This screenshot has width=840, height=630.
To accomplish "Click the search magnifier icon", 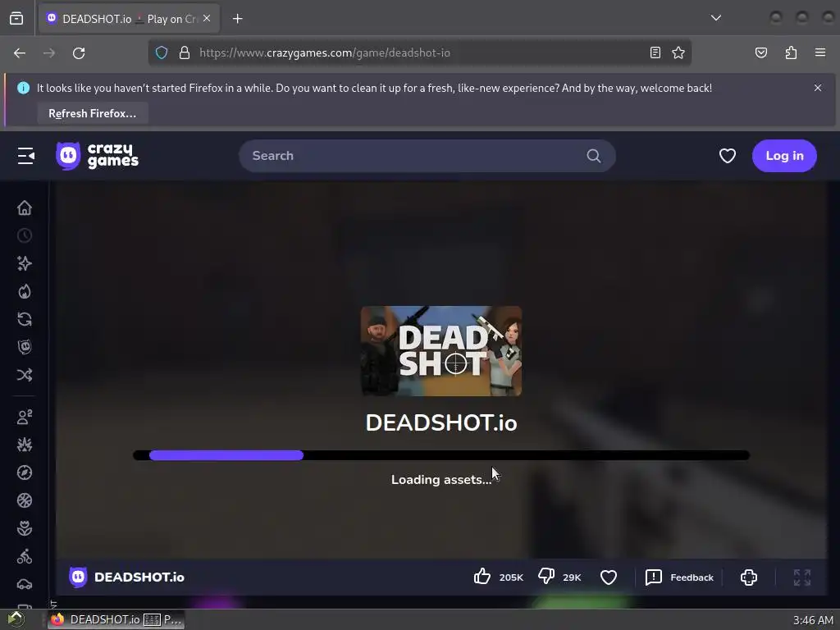I will tap(594, 156).
